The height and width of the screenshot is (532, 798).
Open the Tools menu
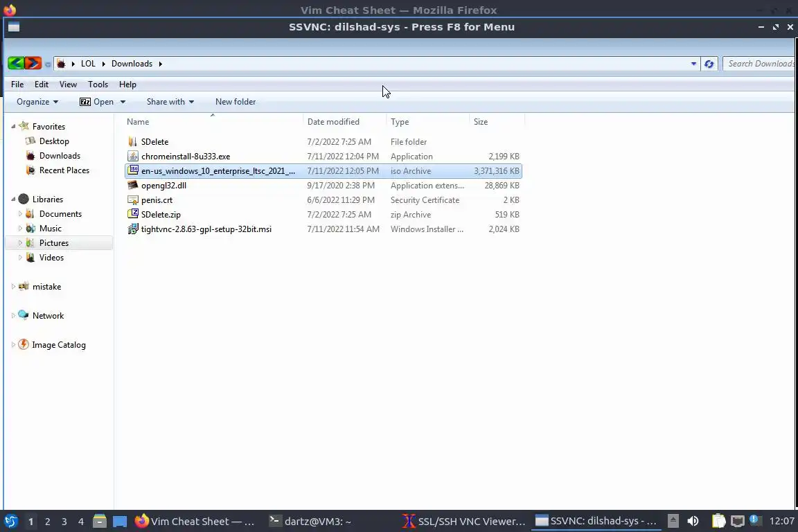point(98,85)
